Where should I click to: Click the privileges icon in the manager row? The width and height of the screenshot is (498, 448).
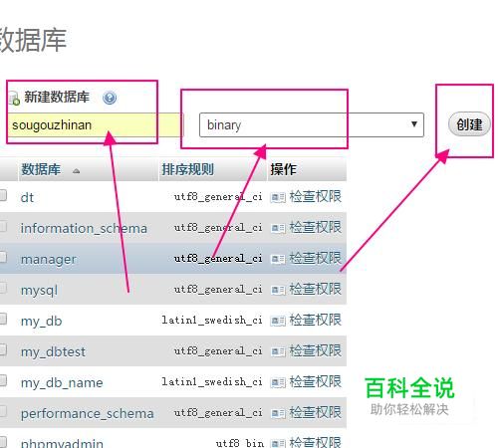point(278,259)
